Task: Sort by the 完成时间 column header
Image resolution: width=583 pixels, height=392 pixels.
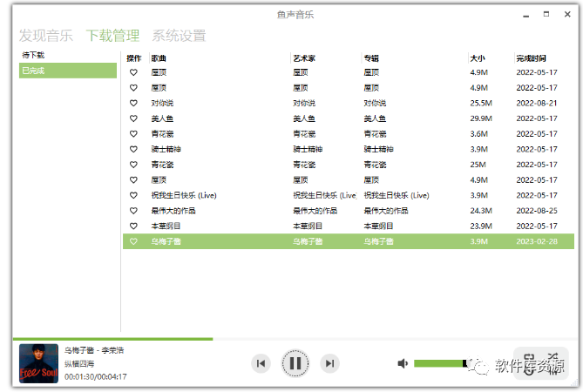Action: pos(531,58)
